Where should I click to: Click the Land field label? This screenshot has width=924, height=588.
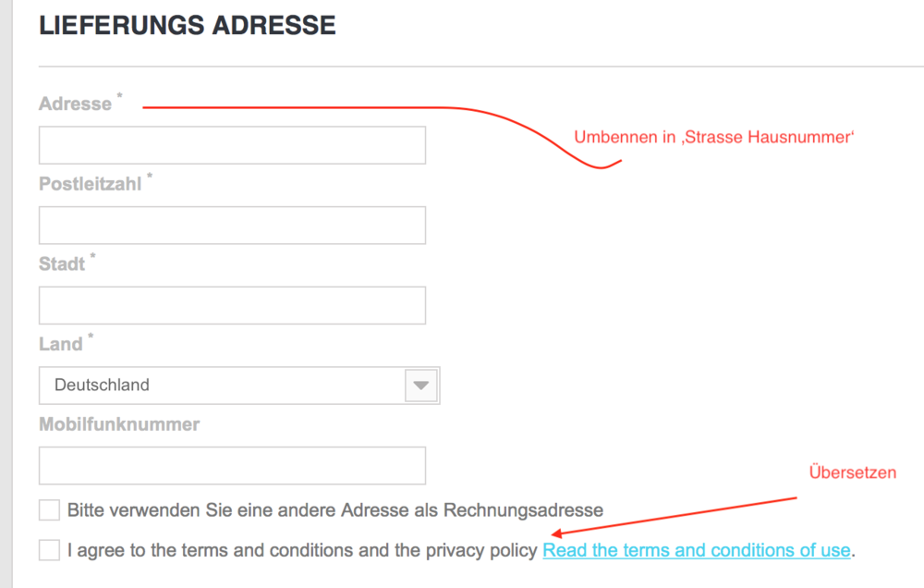click(61, 345)
